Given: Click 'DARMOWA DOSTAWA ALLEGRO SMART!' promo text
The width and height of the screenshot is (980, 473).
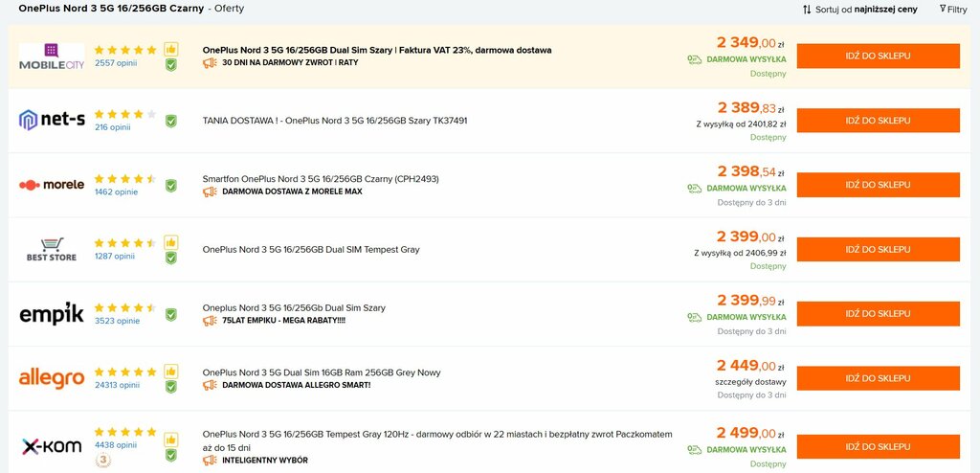Looking at the screenshot, I should 297,385.
